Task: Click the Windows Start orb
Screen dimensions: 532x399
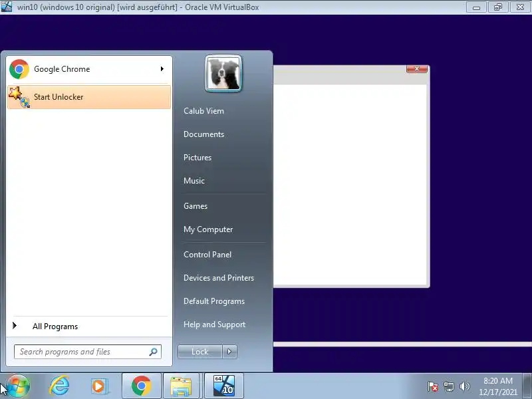Action: [18, 386]
